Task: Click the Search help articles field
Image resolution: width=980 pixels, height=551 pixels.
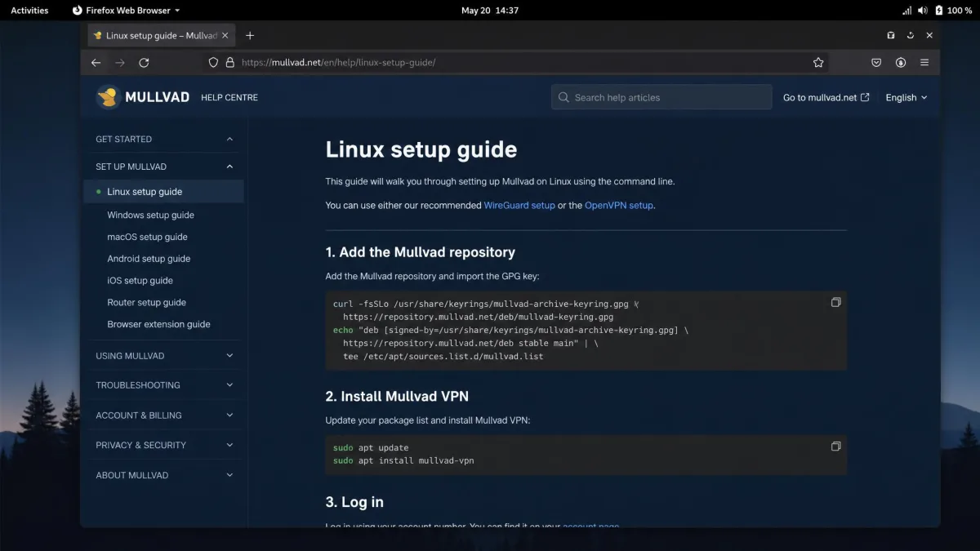Action: click(x=661, y=97)
